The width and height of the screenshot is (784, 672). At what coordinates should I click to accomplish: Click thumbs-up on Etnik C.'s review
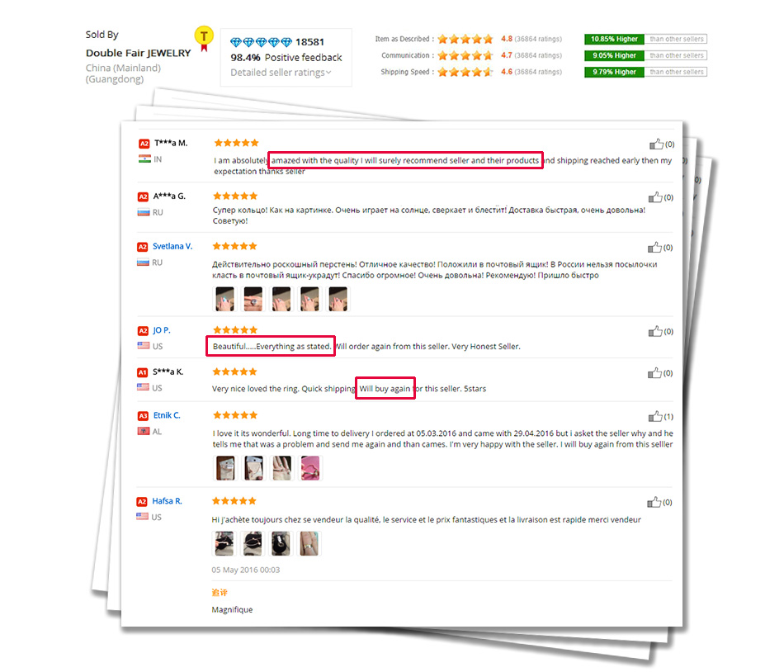pyautogui.click(x=655, y=416)
